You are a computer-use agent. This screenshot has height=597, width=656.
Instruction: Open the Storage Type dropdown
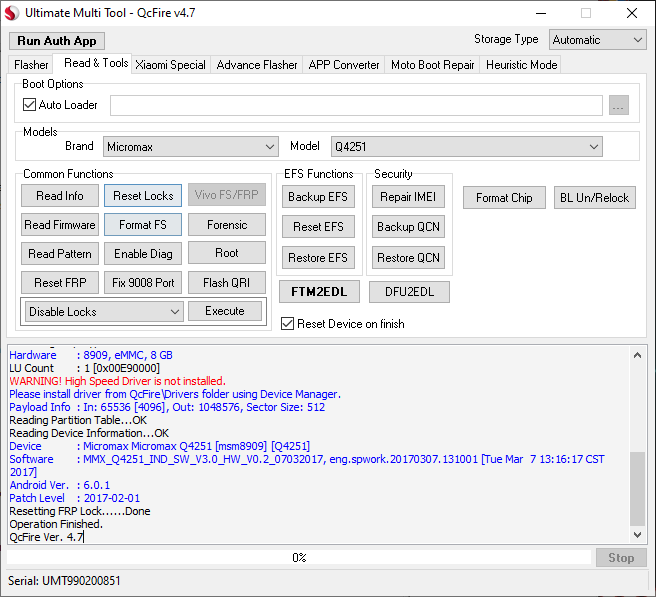[597, 40]
